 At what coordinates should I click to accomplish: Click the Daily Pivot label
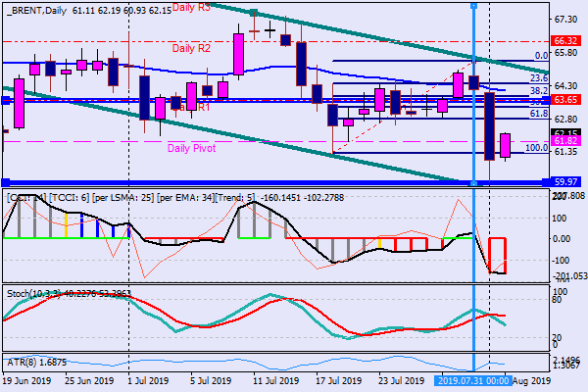191,149
